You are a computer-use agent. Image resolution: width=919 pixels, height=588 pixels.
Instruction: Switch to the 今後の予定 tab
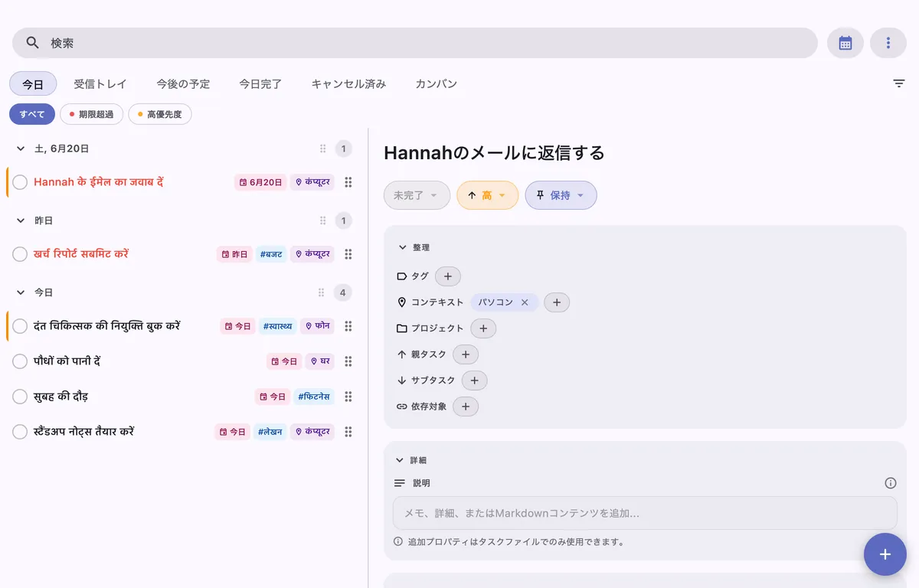tap(183, 83)
